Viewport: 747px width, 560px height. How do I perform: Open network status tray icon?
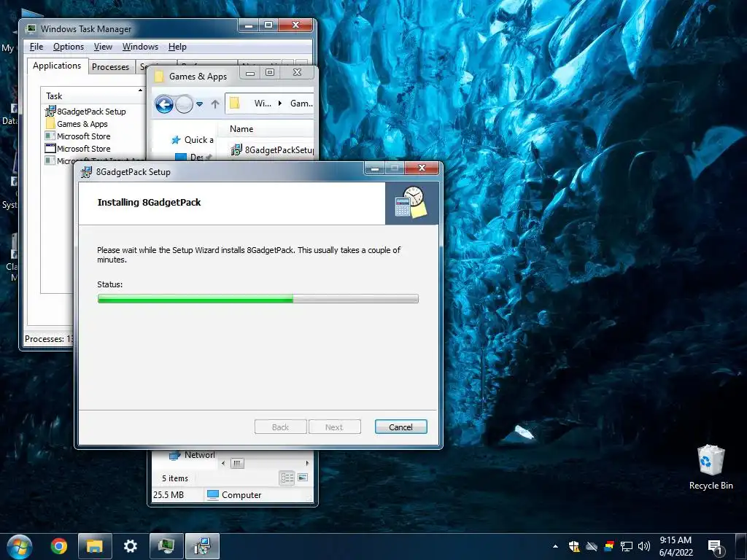(x=627, y=546)
